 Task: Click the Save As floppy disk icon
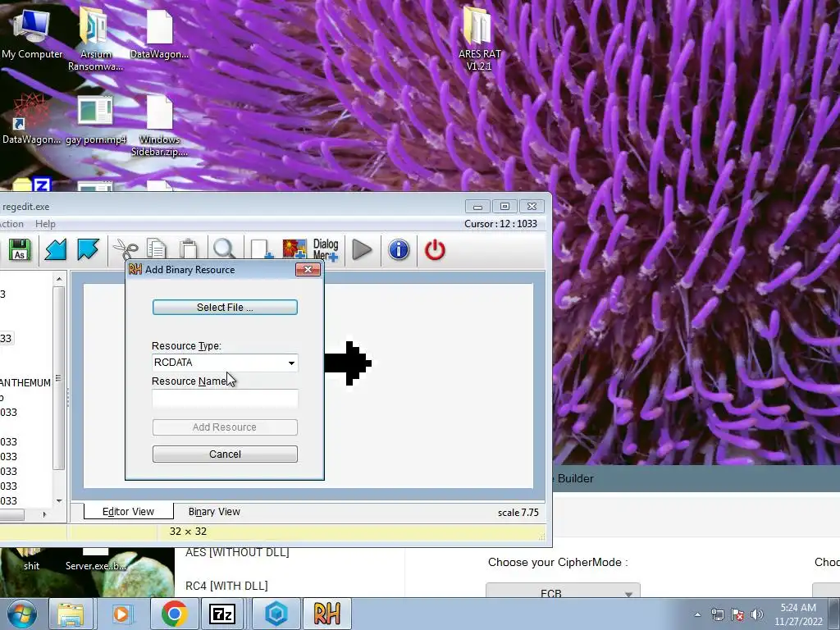[x=20, y=250]
